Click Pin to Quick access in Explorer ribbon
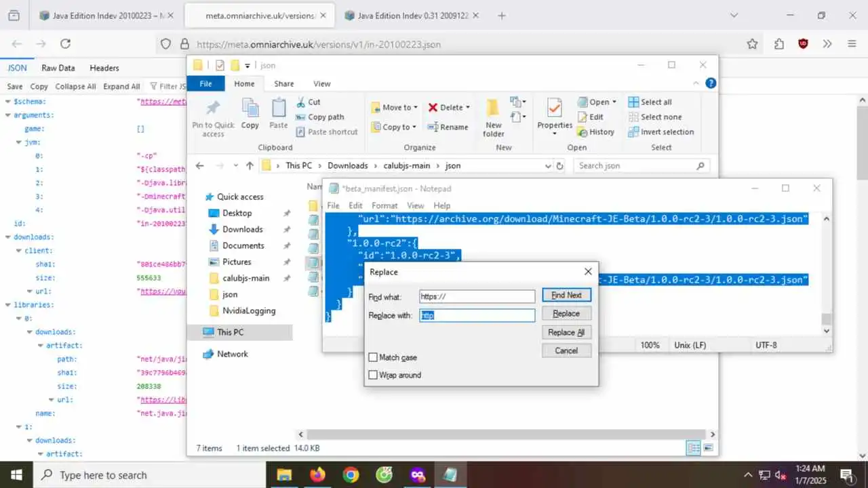Screen dimensions: 868x488 [213, 119]
